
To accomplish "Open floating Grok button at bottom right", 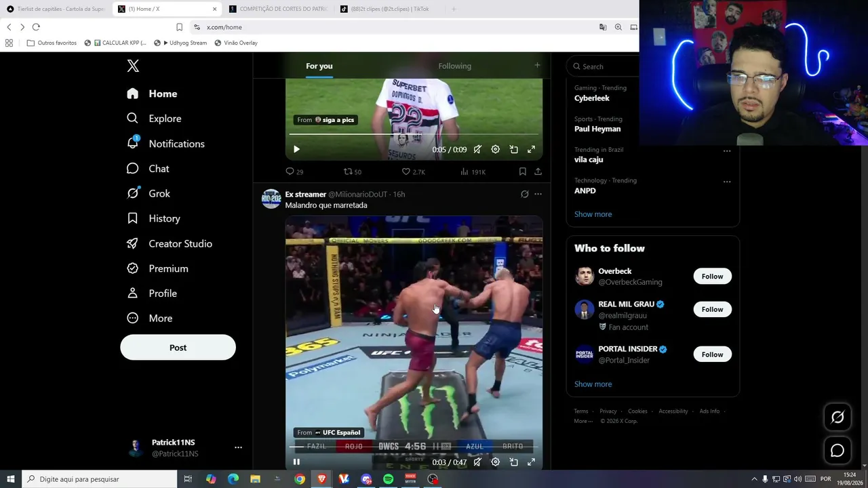I will point(837,418).
